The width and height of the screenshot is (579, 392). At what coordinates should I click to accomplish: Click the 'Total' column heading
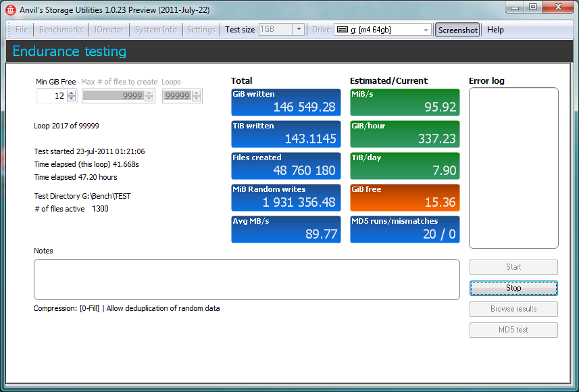click(241, 80)
